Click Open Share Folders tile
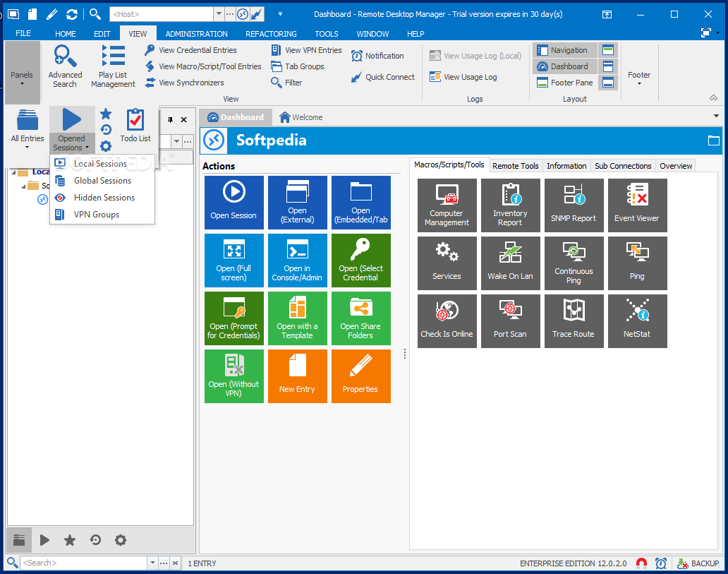The width and height of the screenshot is (728, 574). tap(361, 318)
